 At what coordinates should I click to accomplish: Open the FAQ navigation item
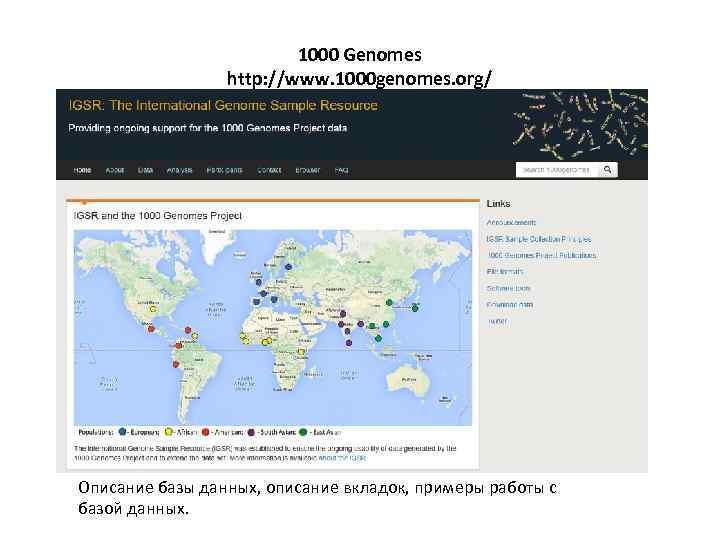[x=342, y=170]
